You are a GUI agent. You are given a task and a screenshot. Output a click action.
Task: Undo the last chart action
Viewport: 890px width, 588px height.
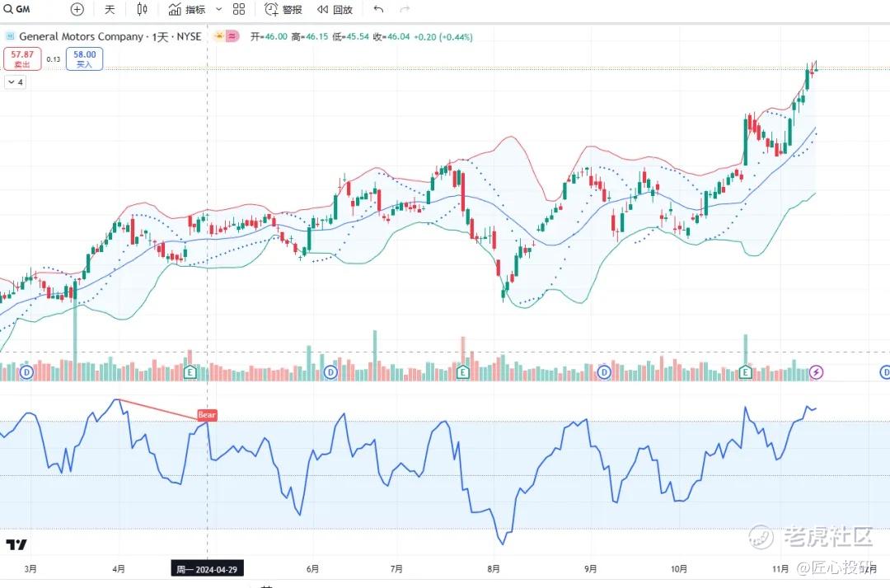point(378,9)
